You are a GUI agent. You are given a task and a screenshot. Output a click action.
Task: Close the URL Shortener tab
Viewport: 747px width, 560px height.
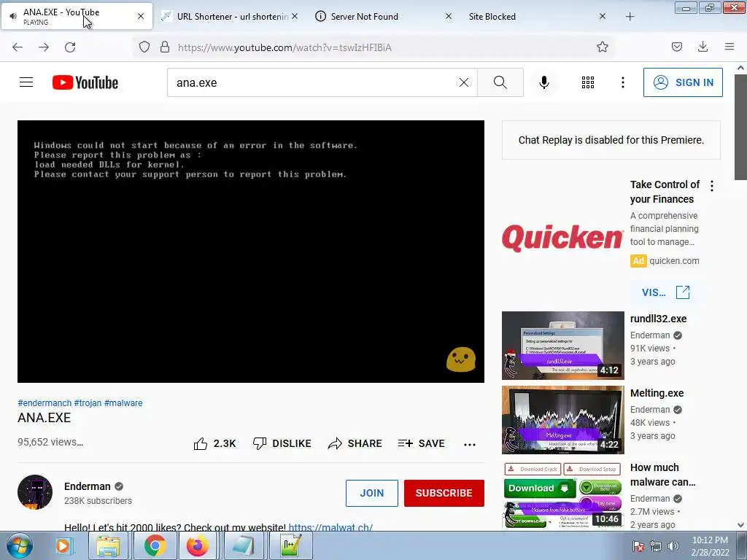(x=295, y=16)
